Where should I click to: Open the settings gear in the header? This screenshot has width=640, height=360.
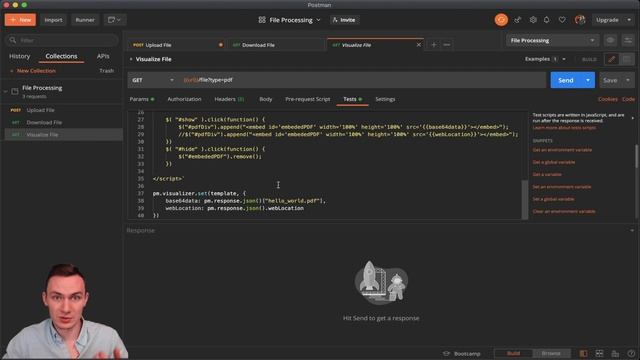[x=533, y=20]
